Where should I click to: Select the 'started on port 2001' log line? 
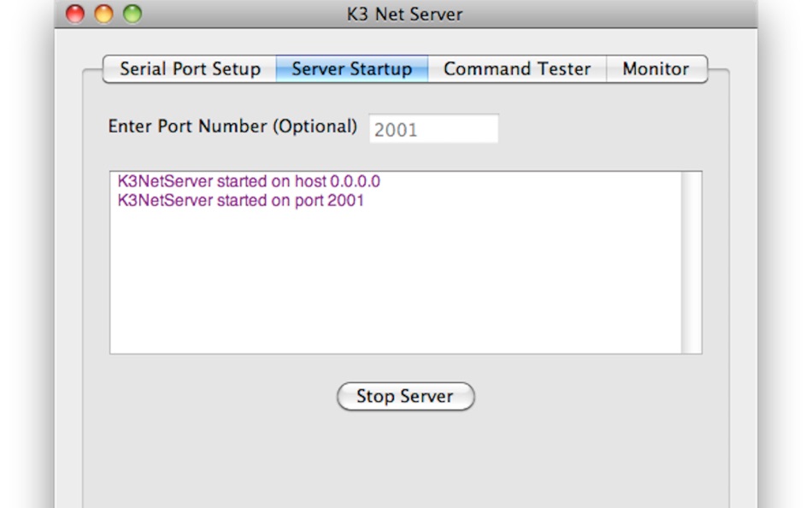(x=241, y=201)
